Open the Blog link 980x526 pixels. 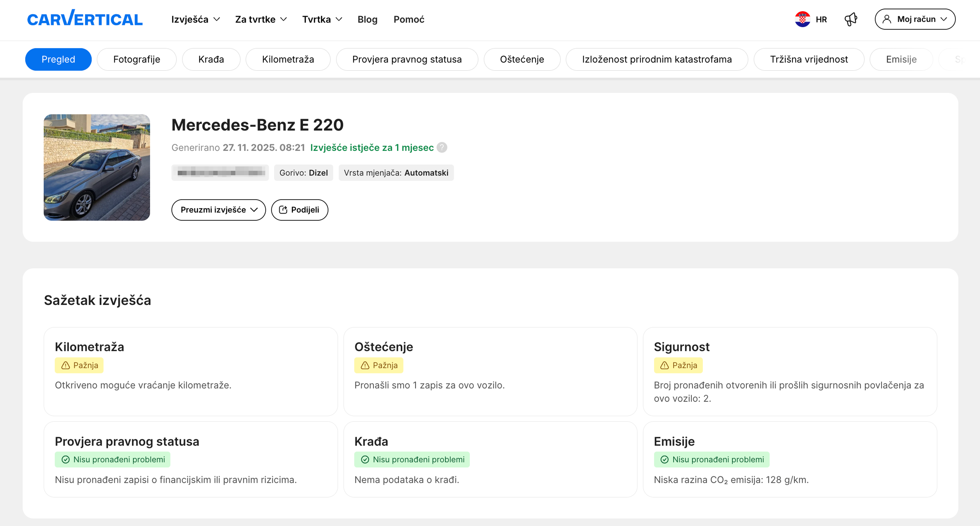tap(367, 19)
